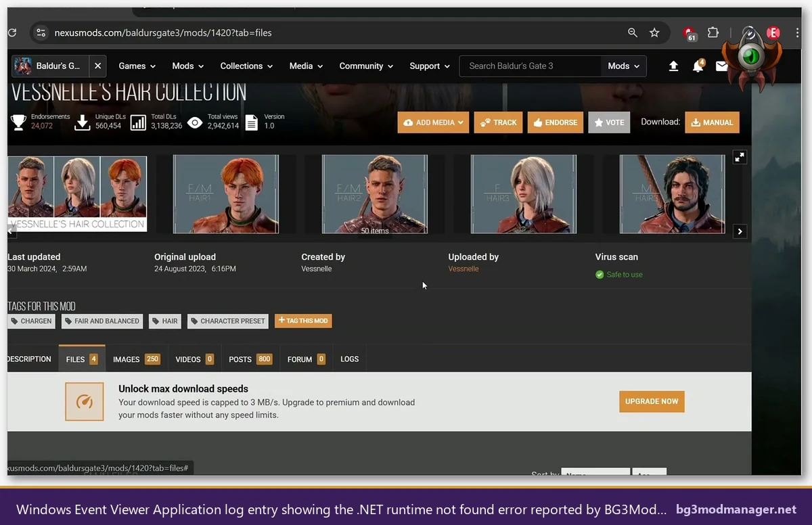Select the Character Preset tag
Image resolution: width=812 pixels, height=525 pixels.
228,321
